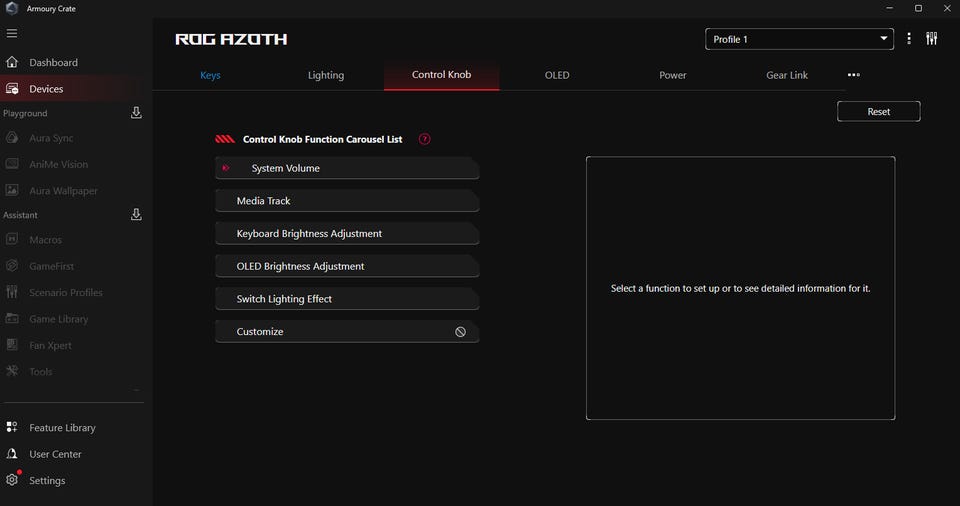The width and height of the screenshot is (960, 506).
Task: Select Keyboard Brightness Adjustment function
Action: tap(347, 233)
